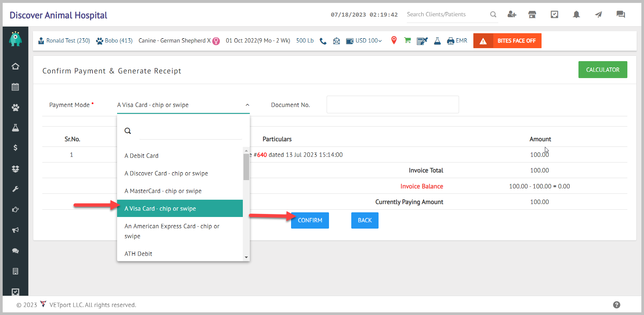This screenshot has height=315, width=644.
Task: Open EMR print link
Action: (457, 41)
